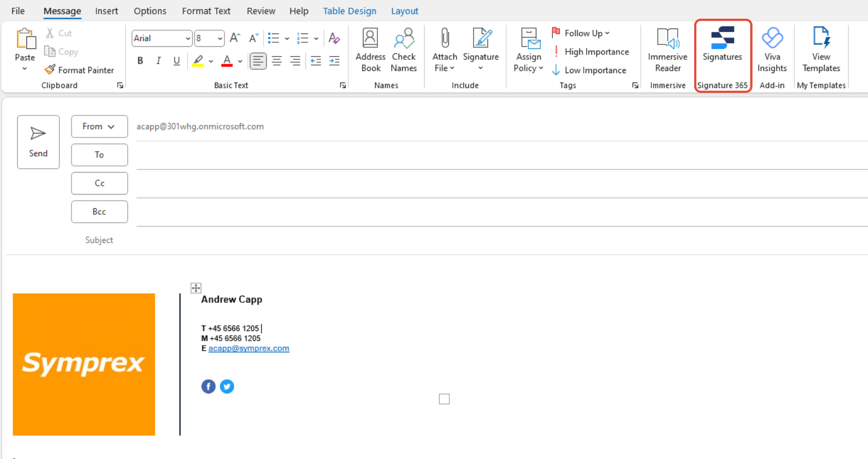The width and height of the screenshot is (868, 459).
Task: Insert a bulleted list
Action: [x=273, y=38]
